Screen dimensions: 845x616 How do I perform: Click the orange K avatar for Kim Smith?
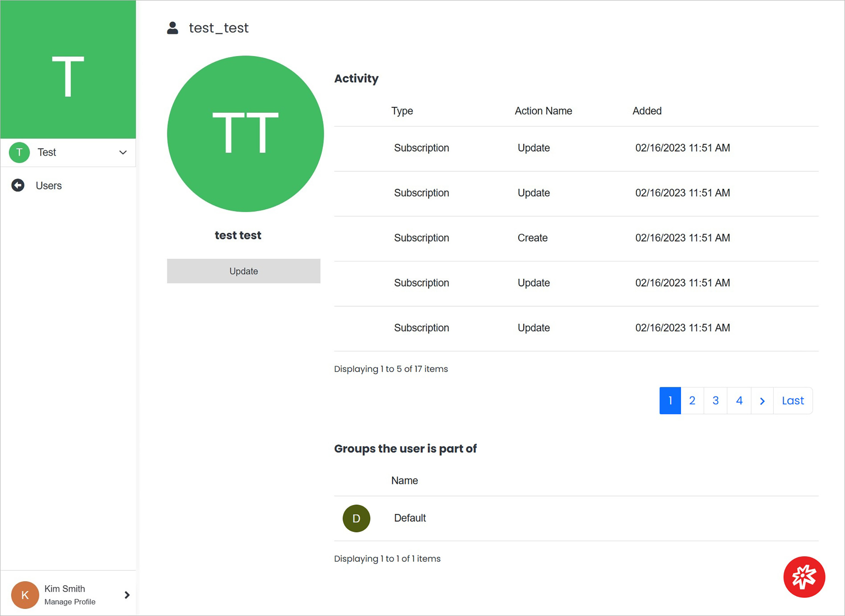(x=25, y=595)
